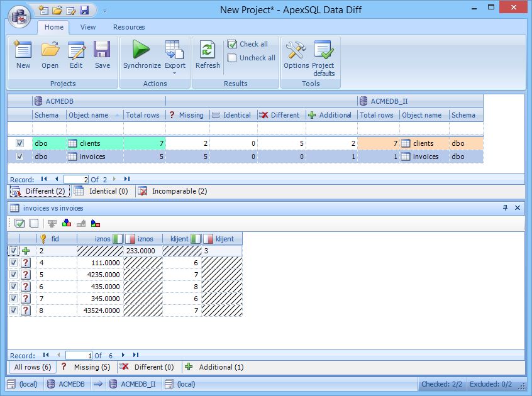This screenshot has height=396, width=532.
Task: Click the Identical column header
Action: 233,115
